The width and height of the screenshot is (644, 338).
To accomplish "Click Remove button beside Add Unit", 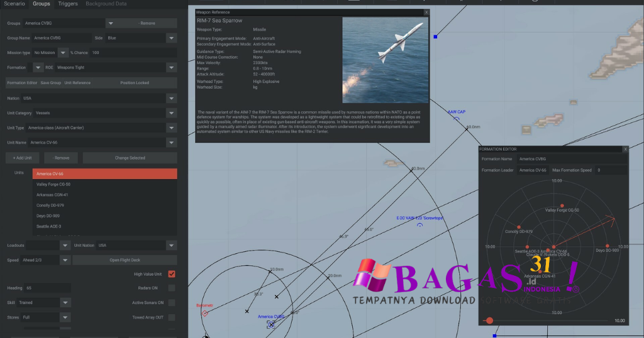I will [x=61, y=158].
